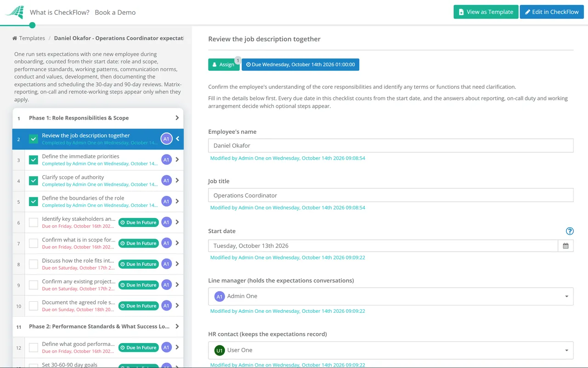This screenshot has height=368, width=588.
Task: Uncheck Clarify scope of authority checkbox
Action: coord(34,181)
